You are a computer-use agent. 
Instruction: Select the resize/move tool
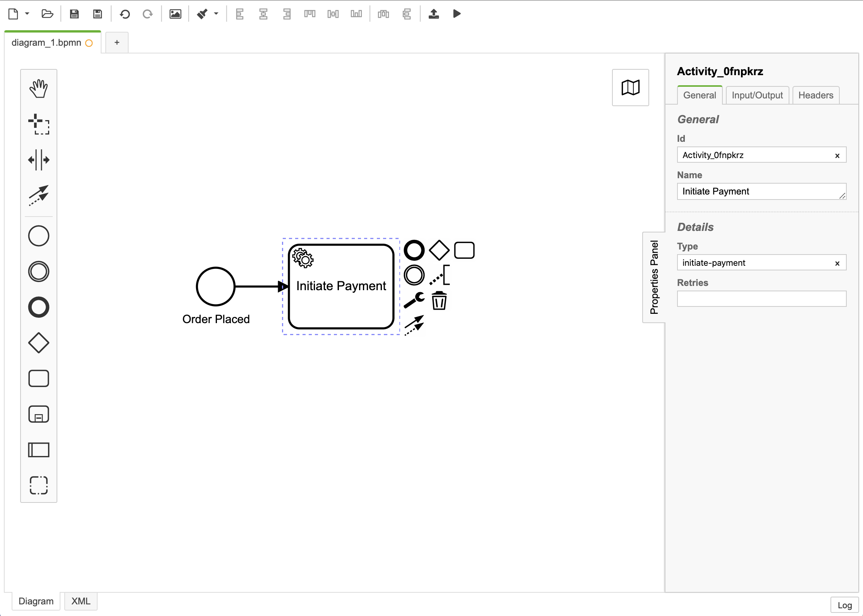tap(38, 124)
